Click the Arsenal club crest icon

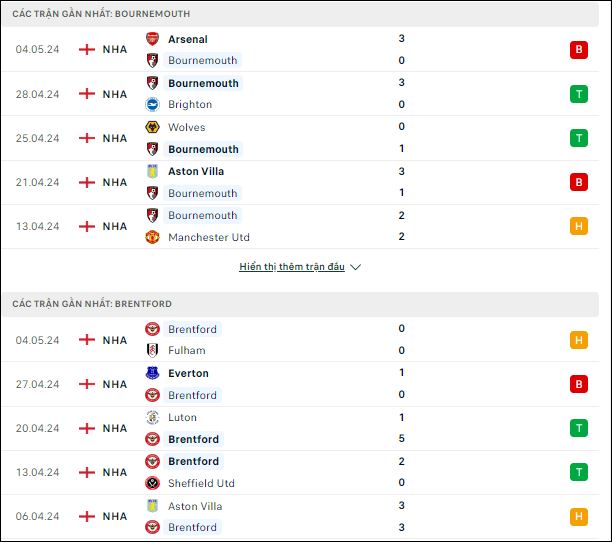(152, 39)
